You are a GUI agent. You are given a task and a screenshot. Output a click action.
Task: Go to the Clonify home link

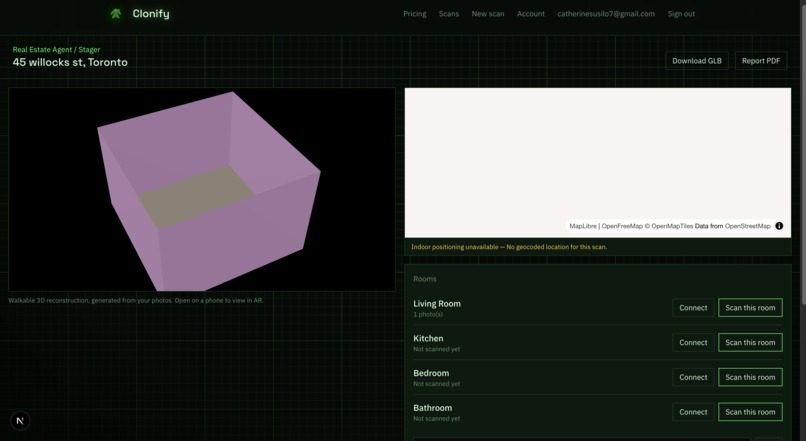139,14
